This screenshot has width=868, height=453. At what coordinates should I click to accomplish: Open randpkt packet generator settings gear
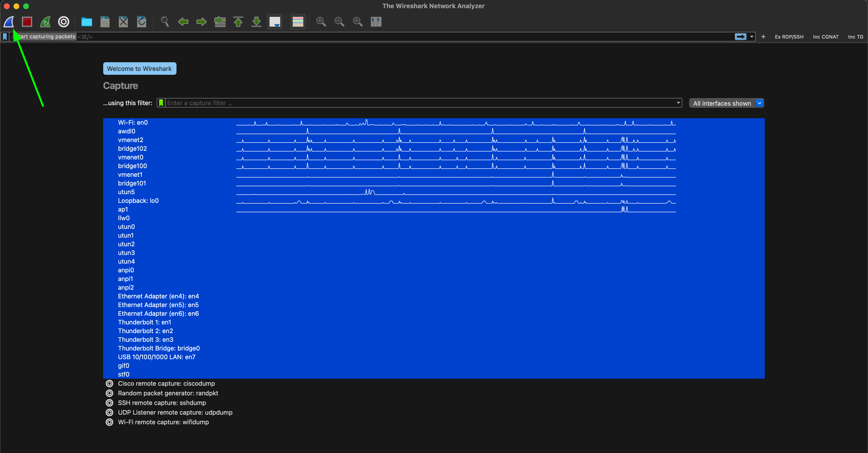pyautogui.click(x=109, y=393)
